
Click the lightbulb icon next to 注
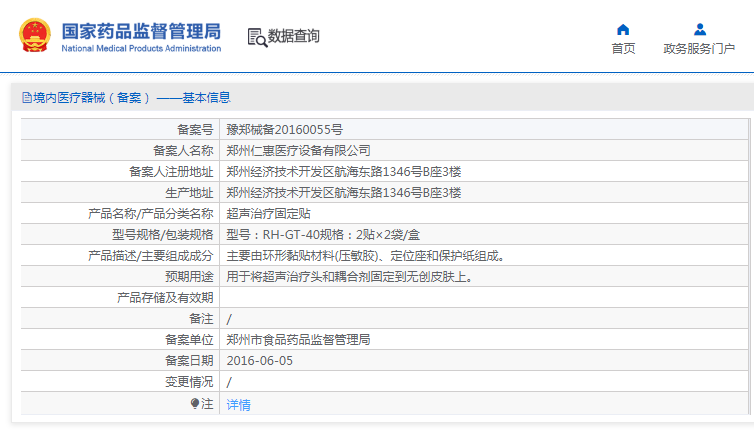point(195,403)
